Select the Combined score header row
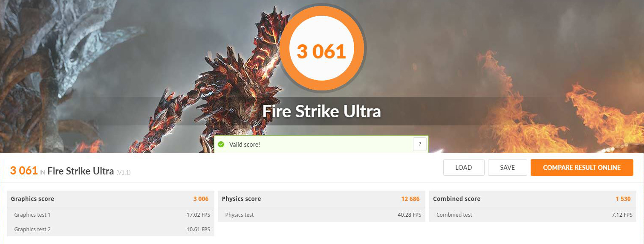This screenshot has width=644, height=244. coord(532,199)
